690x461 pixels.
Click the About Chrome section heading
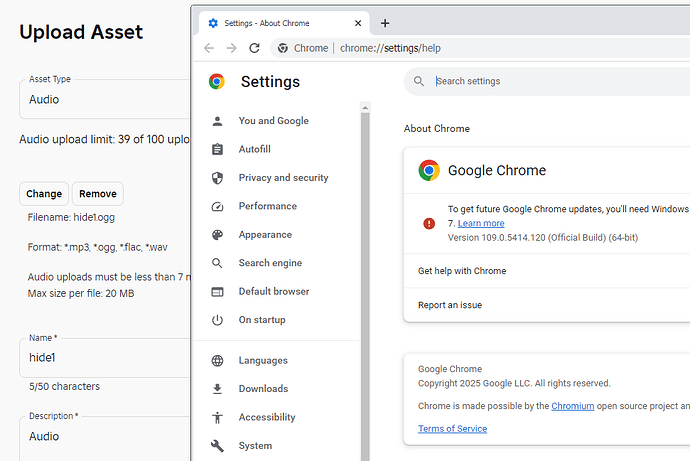click(x=437, y=128)
